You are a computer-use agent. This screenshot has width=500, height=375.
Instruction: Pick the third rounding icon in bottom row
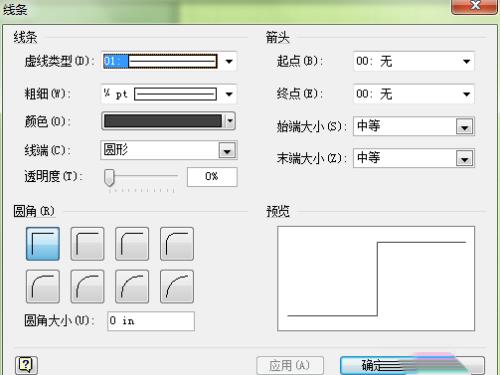pos(132,286)
